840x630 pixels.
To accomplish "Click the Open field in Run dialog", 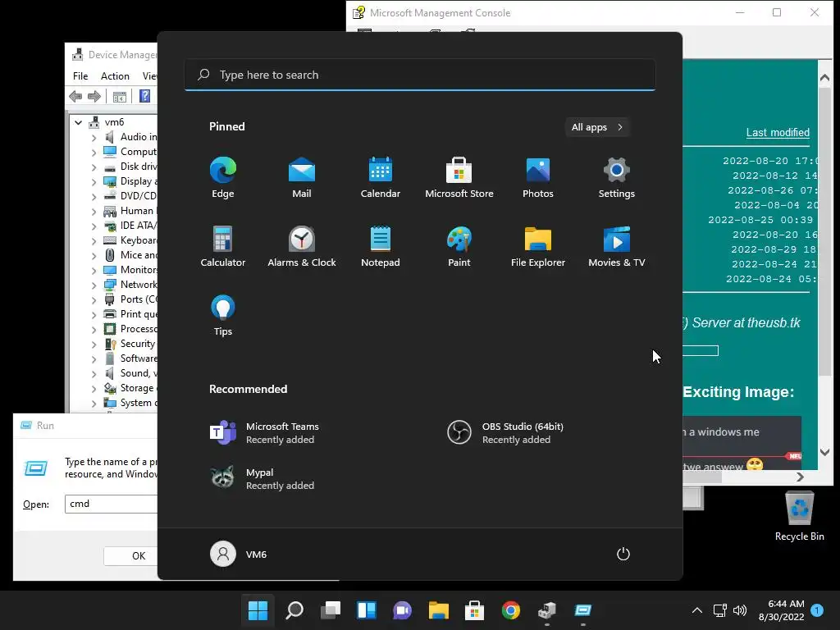I will pyautogui.click(x=111, y=504).
